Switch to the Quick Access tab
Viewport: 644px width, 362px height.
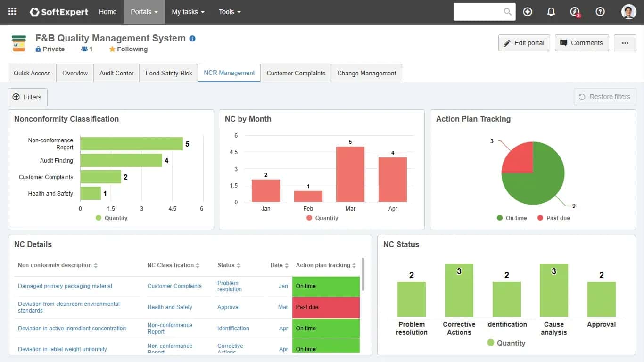pos(32,73)
